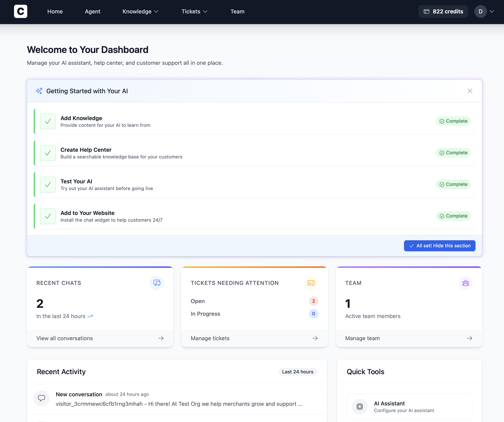Click the AI Assistant chip icon
The image size is (504, 422).
360,406
